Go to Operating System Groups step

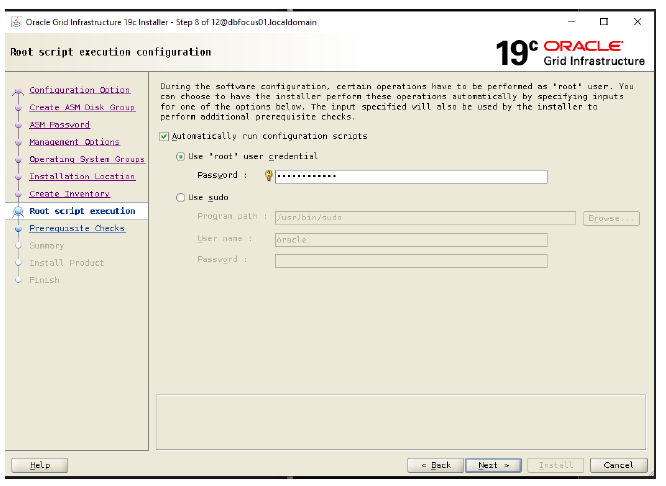click(x=87, y=159)
